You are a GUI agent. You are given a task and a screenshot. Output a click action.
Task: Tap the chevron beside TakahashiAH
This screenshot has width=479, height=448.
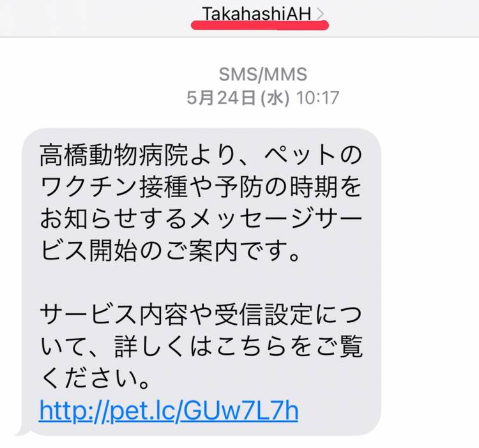coord(320,14)
